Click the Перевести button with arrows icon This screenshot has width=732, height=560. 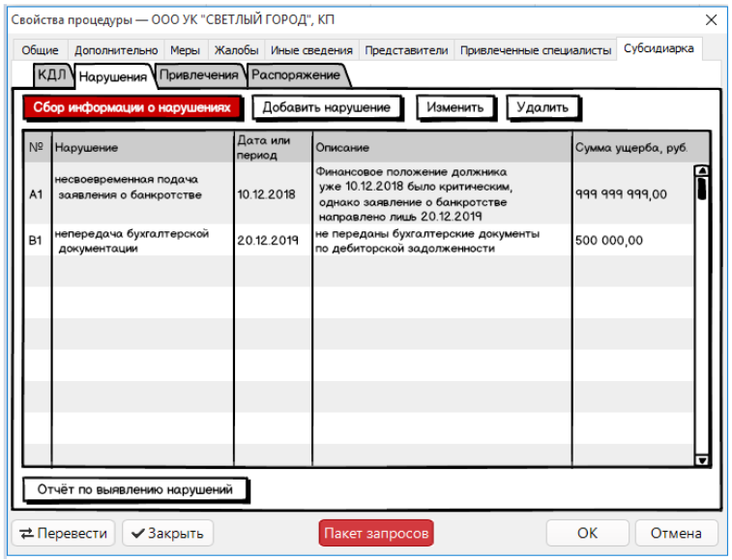63,533
